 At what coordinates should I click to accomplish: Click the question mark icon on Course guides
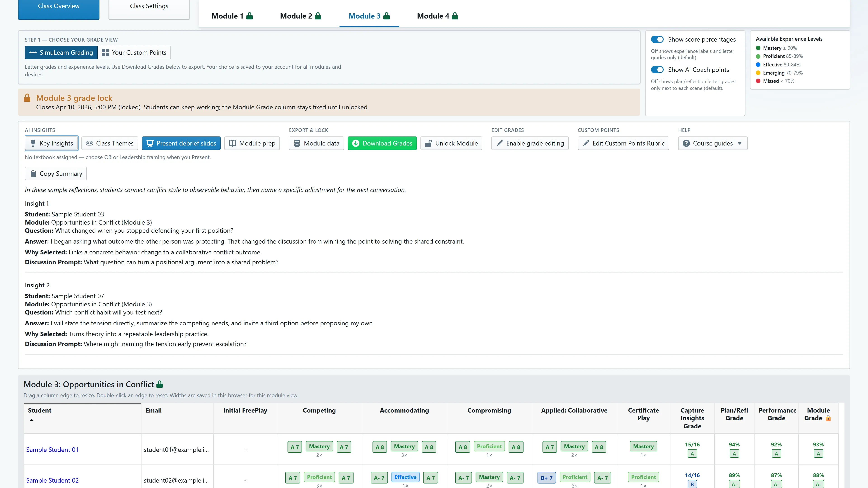pos(686,143)
